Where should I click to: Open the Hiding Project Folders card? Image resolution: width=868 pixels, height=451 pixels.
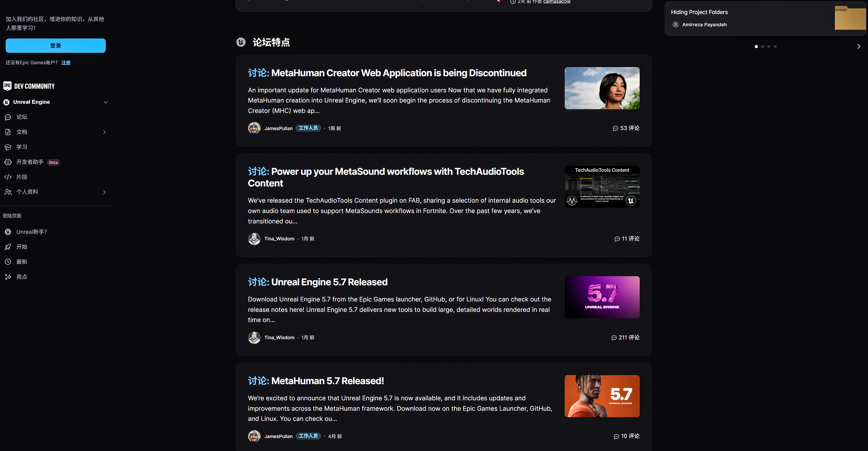coord(765,18)
